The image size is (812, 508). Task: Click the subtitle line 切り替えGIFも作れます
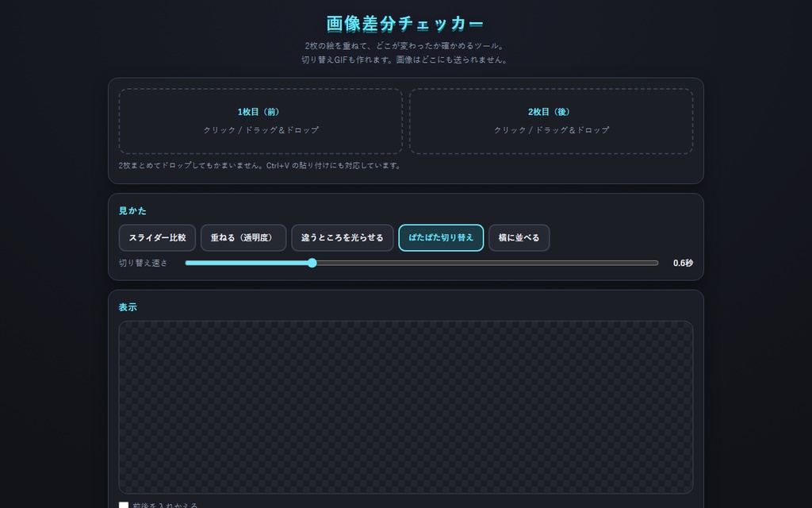[405, 60]
